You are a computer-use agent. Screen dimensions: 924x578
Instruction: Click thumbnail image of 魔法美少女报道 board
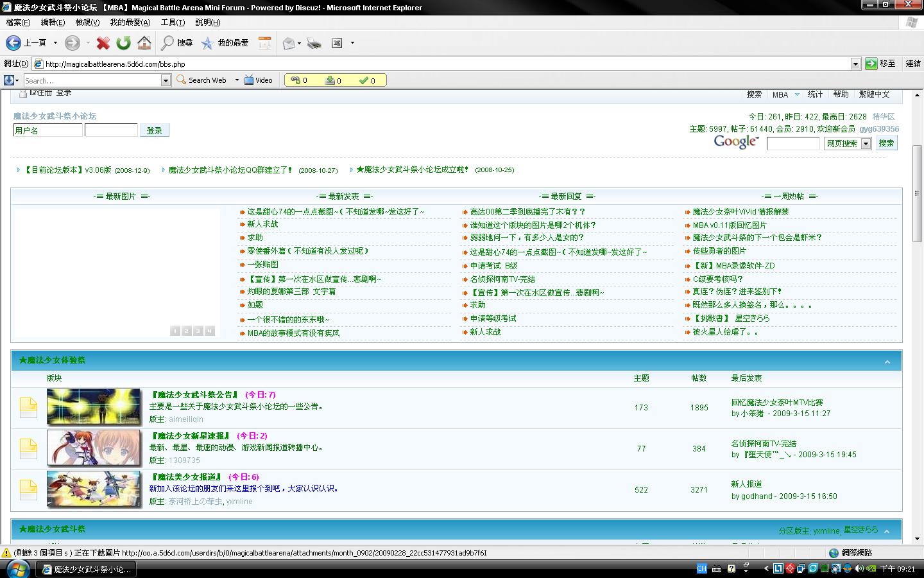click(x=94, y=489)
